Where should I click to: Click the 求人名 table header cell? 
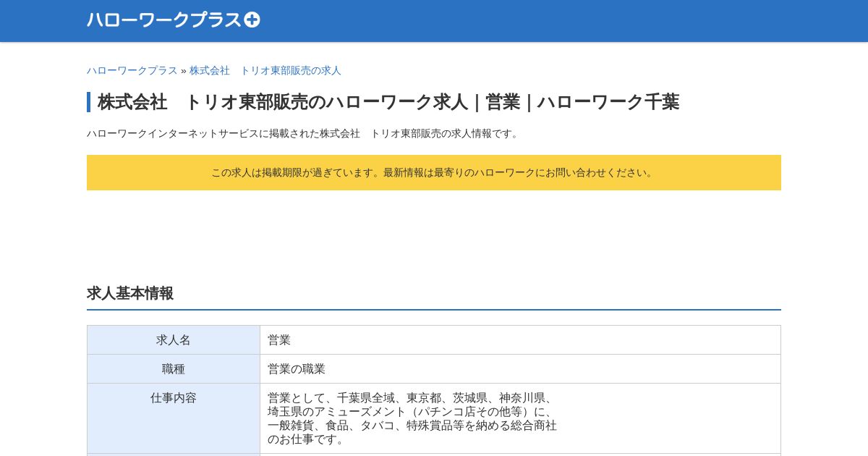(174, 340)
